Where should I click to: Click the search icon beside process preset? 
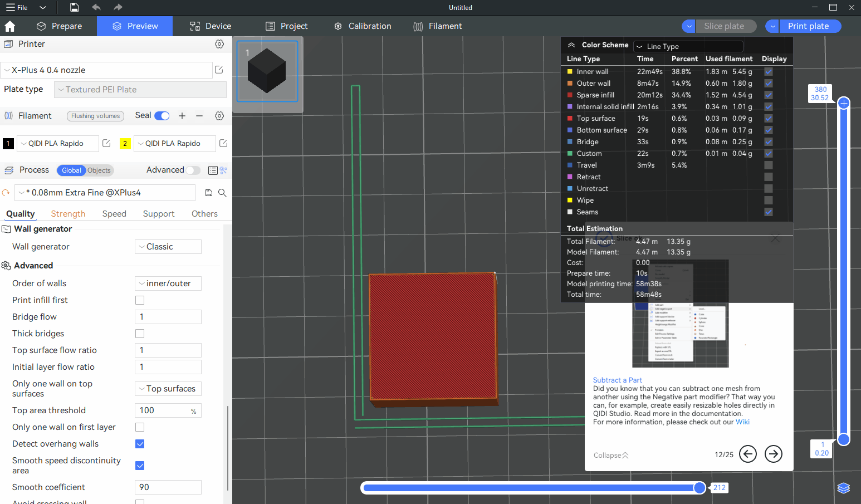tap(222, 193)
